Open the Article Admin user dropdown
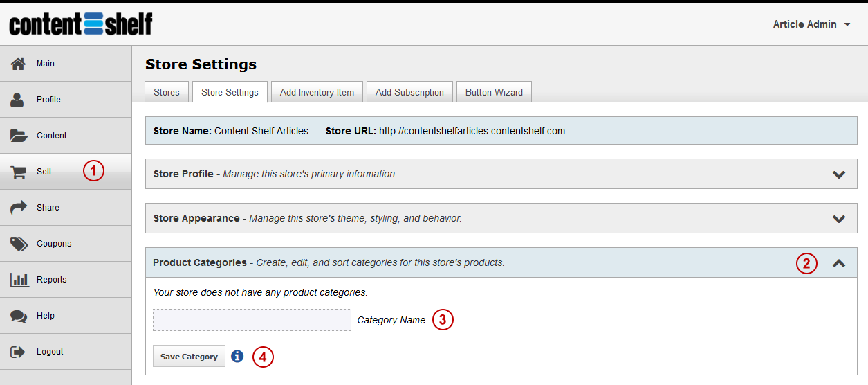868x385 pixels. [813, 24]
